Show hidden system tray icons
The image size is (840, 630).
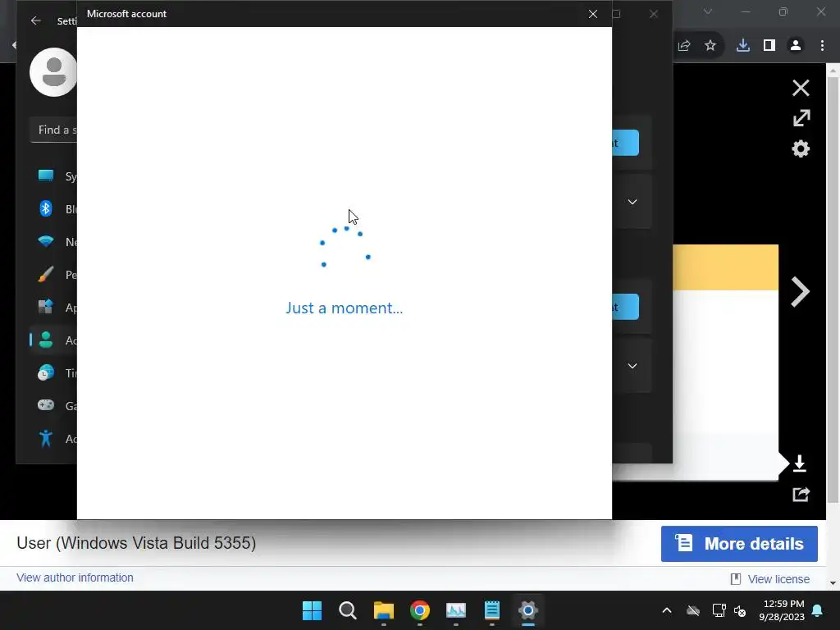point(667,610)
